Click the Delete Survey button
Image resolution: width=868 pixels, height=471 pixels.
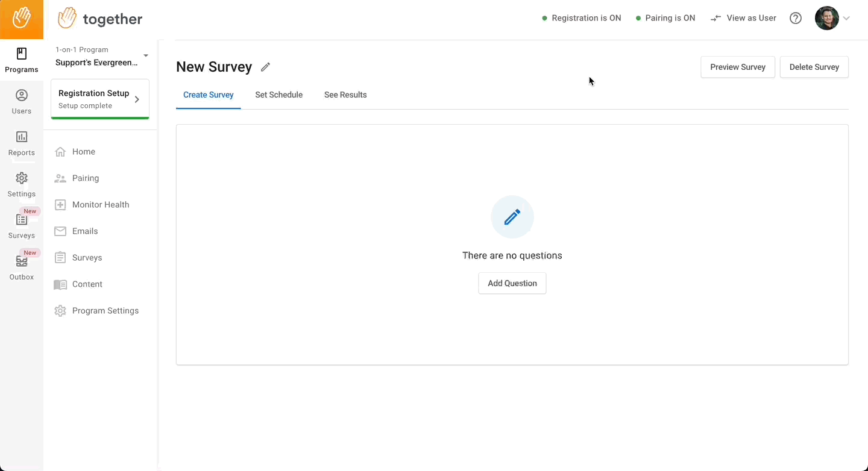point(814,67)
